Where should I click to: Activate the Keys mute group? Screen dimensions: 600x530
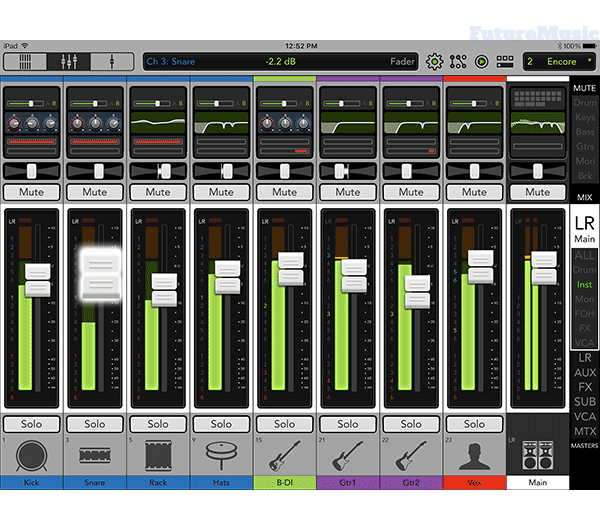tap(585, 117)
